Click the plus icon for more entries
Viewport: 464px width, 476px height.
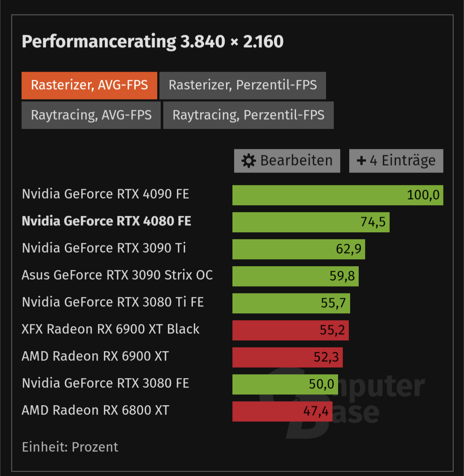361,160
